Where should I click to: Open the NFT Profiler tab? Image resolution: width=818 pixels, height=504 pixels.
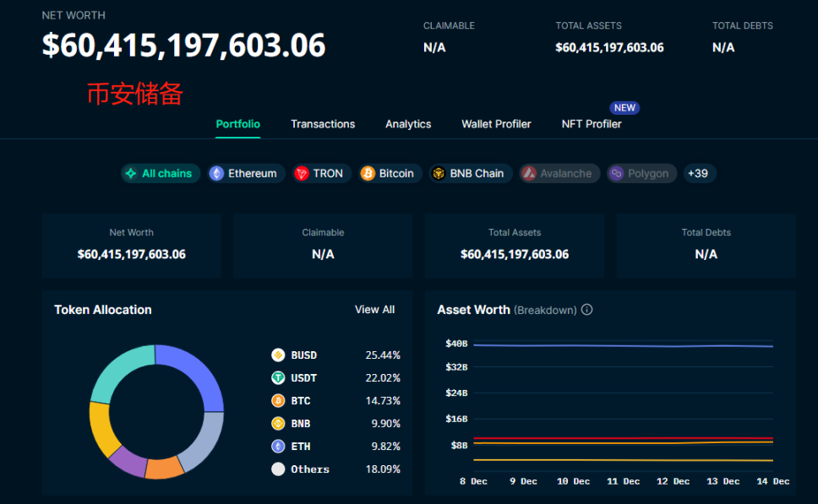592,124
